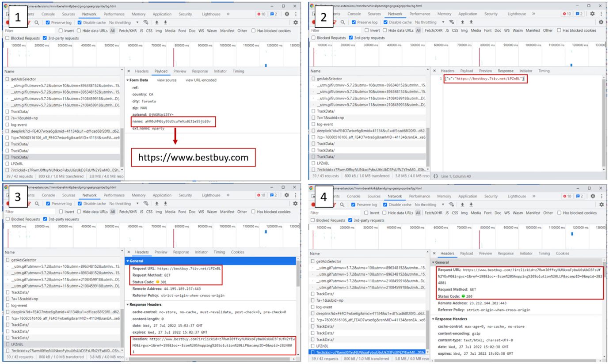Open the search icon in window 2

point(343,22)
